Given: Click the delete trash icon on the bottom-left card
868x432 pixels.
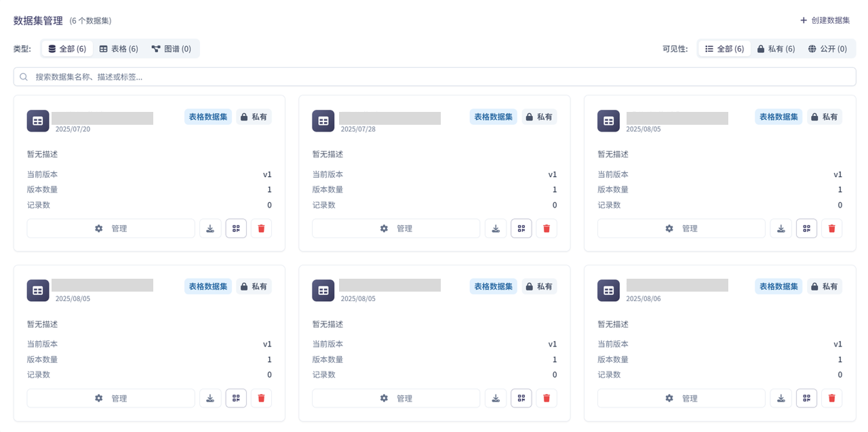Looking at the screenshot, I should click(x=261, y=398).
